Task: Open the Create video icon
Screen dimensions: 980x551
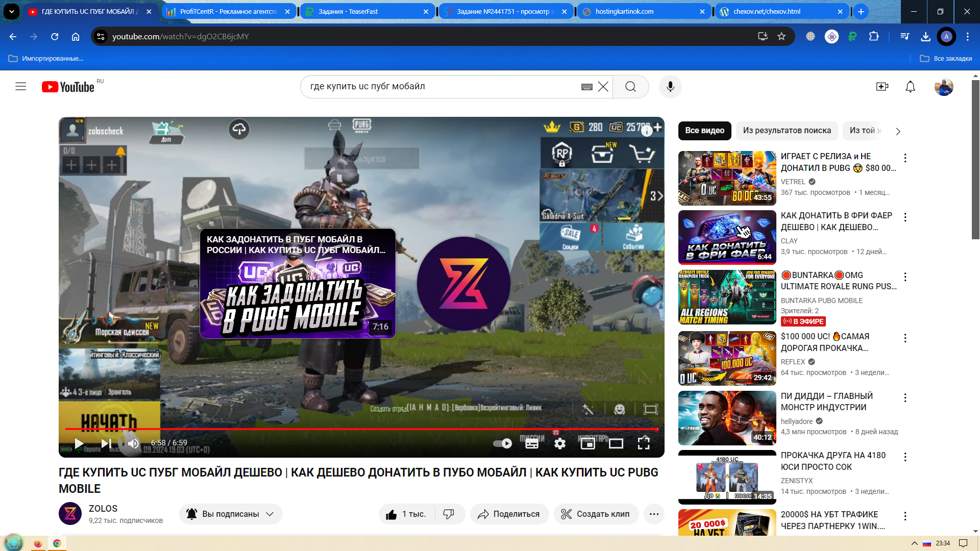Action: coord(883,87)
